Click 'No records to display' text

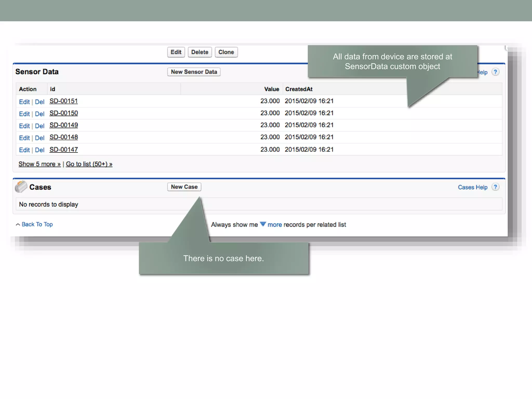[49, 204]
